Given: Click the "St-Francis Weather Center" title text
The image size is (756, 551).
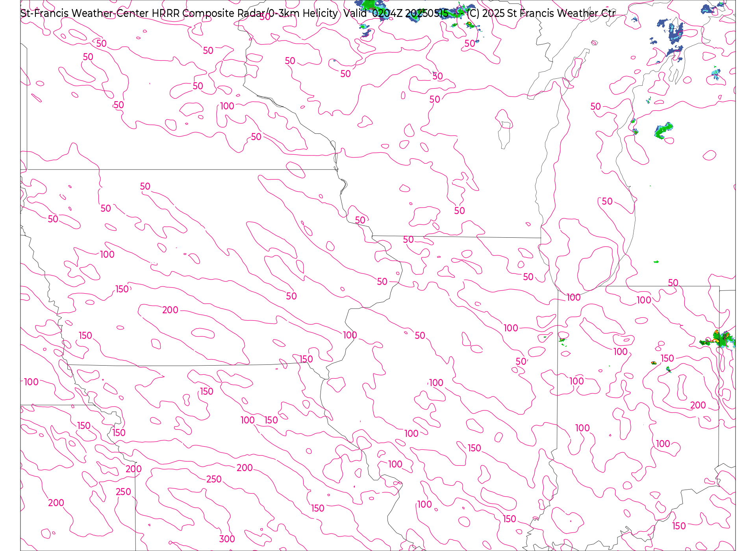Looking at the screenshot, I should pos(85,13).
